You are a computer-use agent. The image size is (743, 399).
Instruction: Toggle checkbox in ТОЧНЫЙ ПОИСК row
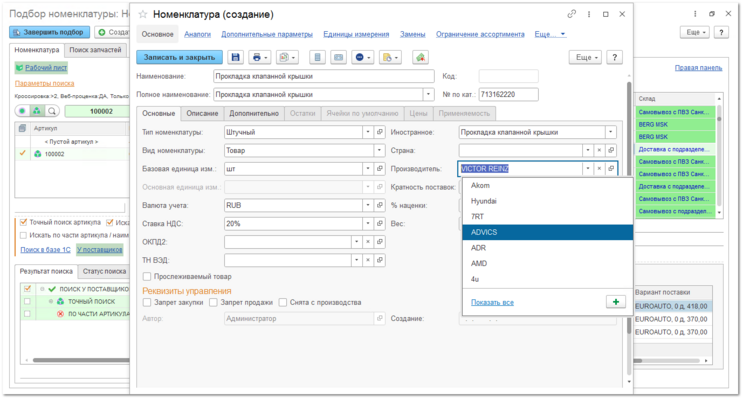point(27,301)
